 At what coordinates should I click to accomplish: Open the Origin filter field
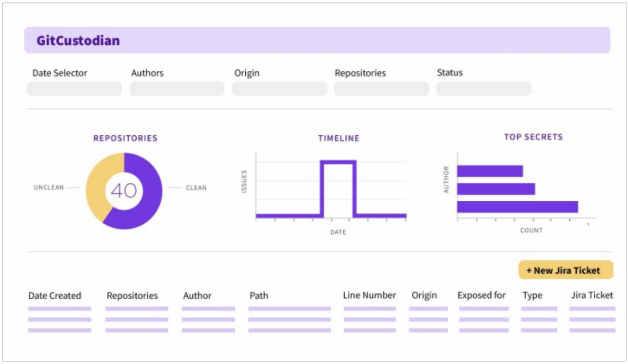[279, 89]
